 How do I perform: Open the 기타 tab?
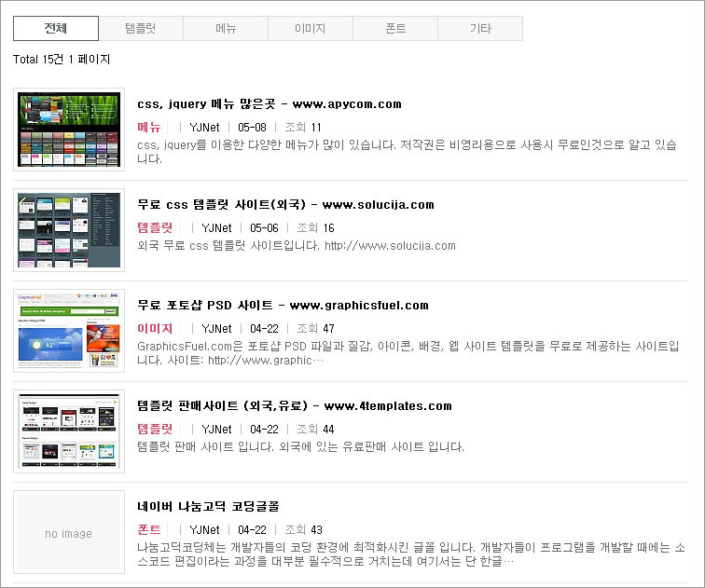tap(480, 28)
